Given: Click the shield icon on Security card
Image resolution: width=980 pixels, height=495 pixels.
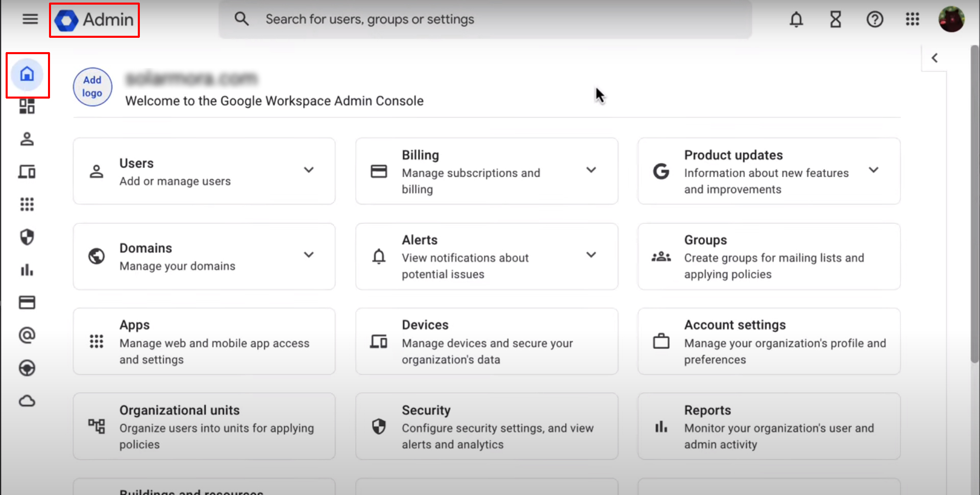Looking at the screenshot, I should (379, 427).
